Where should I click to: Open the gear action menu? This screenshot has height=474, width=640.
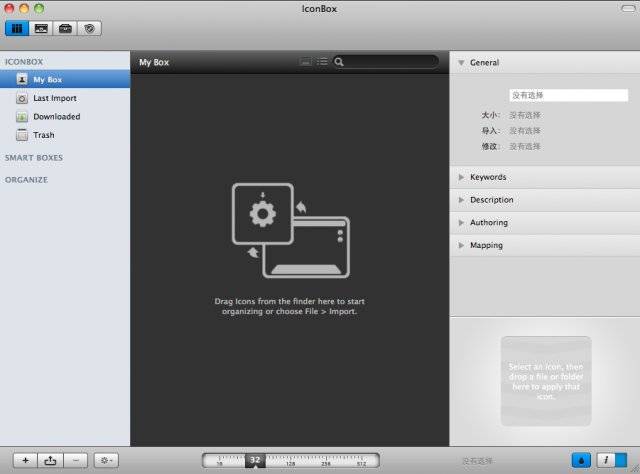click(x=106, y=461)
